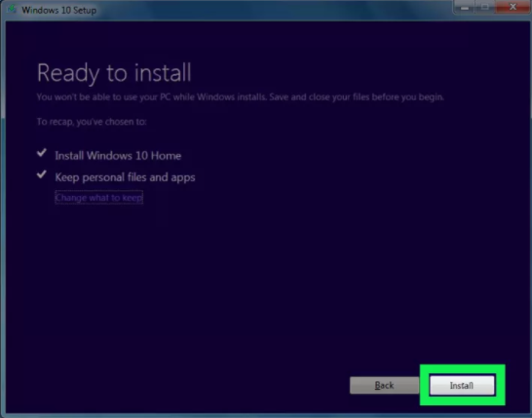Image resolution: width=532 pixels, height=418 pixels.
Task: Click the 'You won't be able to use your PC' text
Action: coord(241,97)
